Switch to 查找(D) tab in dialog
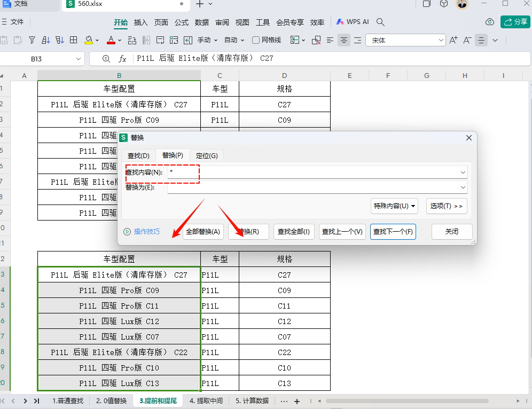The height and width of the screenshot is (409, 532). [x=138, y=156]
